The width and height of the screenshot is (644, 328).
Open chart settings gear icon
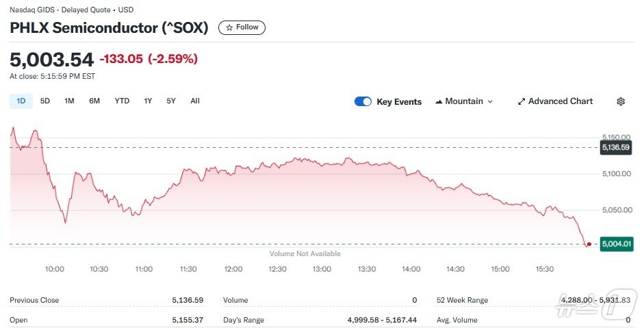click(x=621, y=101)
